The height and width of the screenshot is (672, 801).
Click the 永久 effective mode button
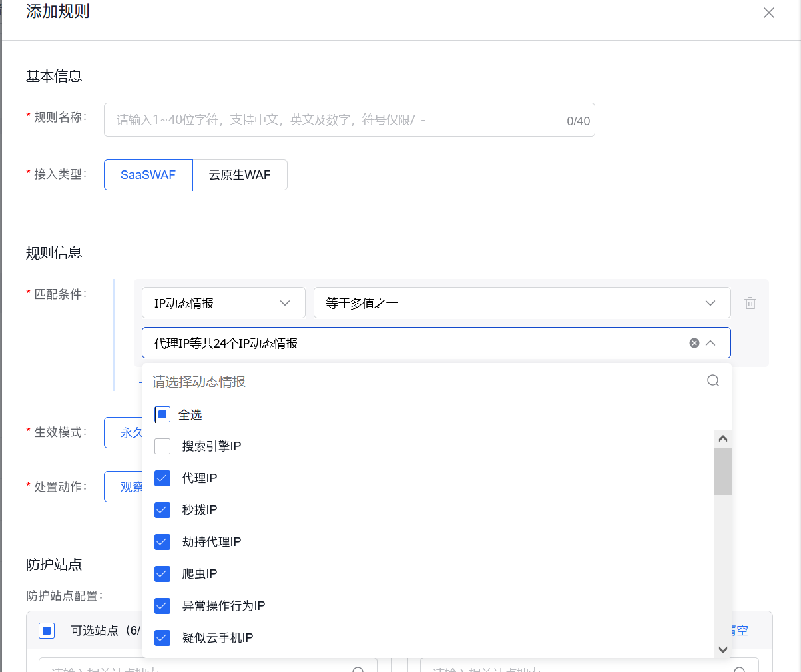[131, 432]
